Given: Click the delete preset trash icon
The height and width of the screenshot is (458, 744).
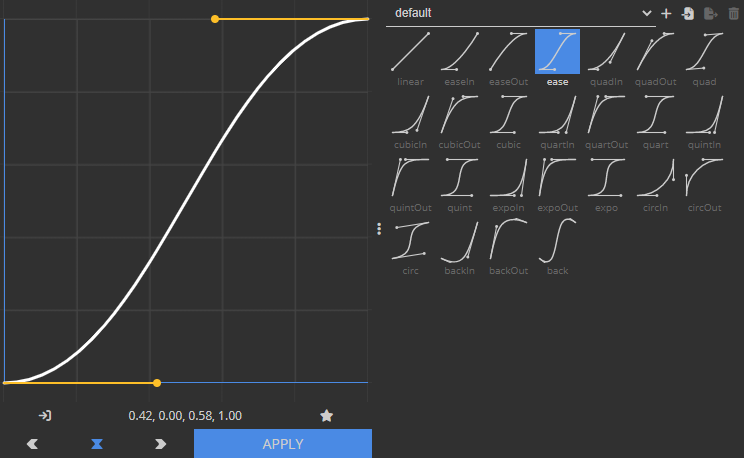Looking at the screenshot, I should (x=734, y=14).
